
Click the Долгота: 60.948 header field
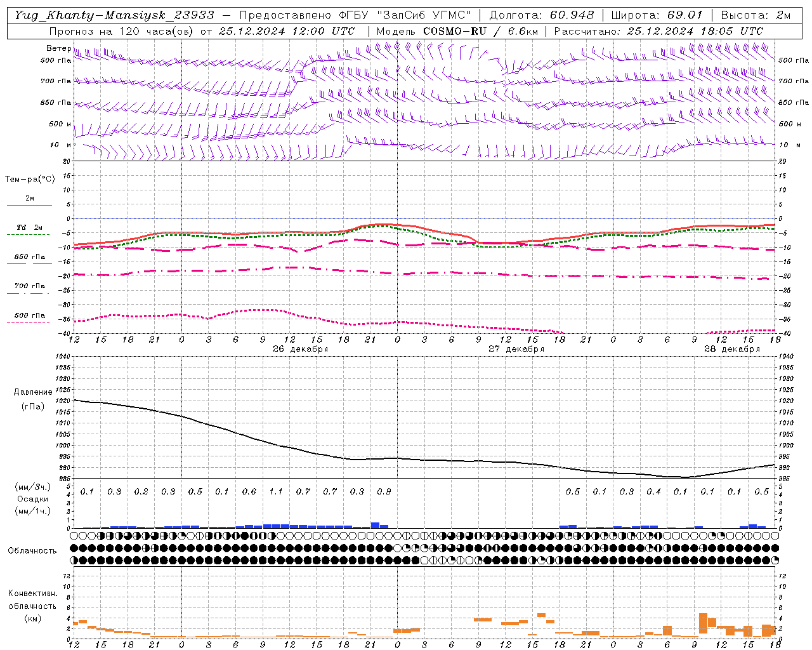[x=542, y=15]
